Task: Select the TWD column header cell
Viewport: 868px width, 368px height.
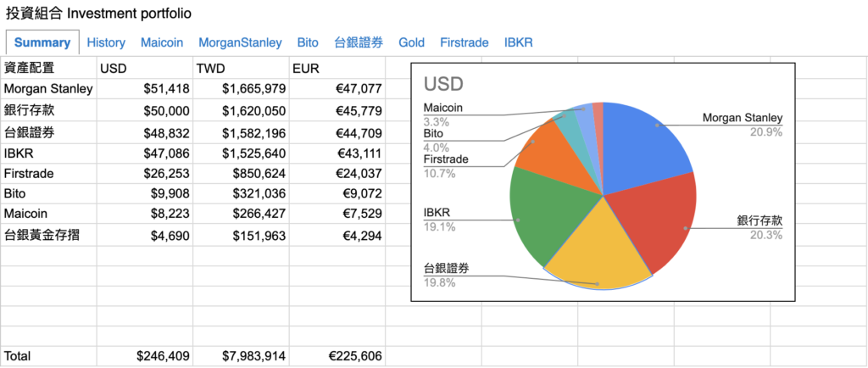Action: click(240, 68)
